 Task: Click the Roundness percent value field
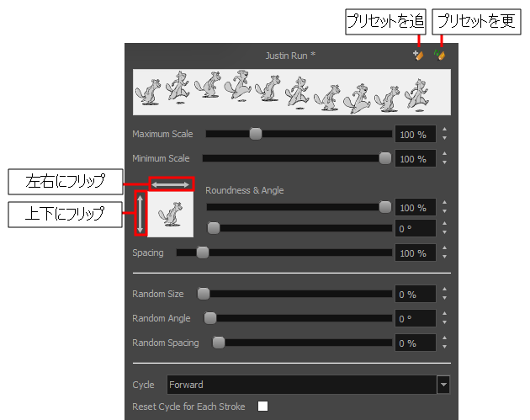click(416, 207)
